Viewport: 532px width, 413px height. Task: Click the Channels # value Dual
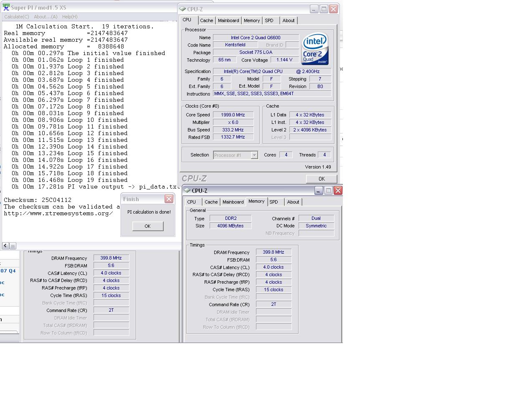[316, 218]
